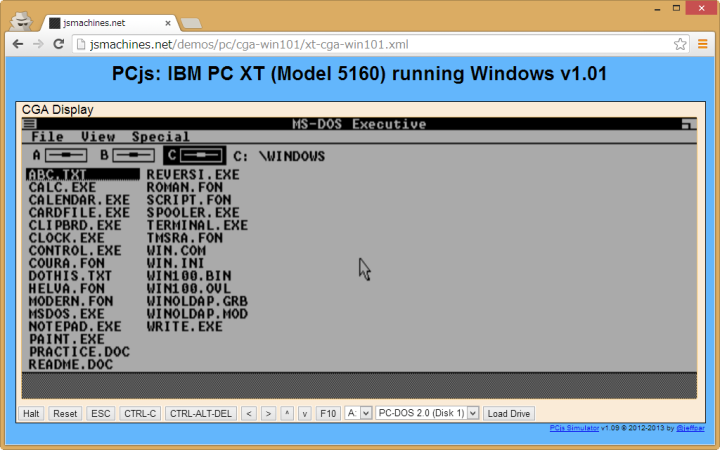Click the right arrow key button
Image resolution: width=720 pixels, height=450 pixels.
(x=268, y=413)
